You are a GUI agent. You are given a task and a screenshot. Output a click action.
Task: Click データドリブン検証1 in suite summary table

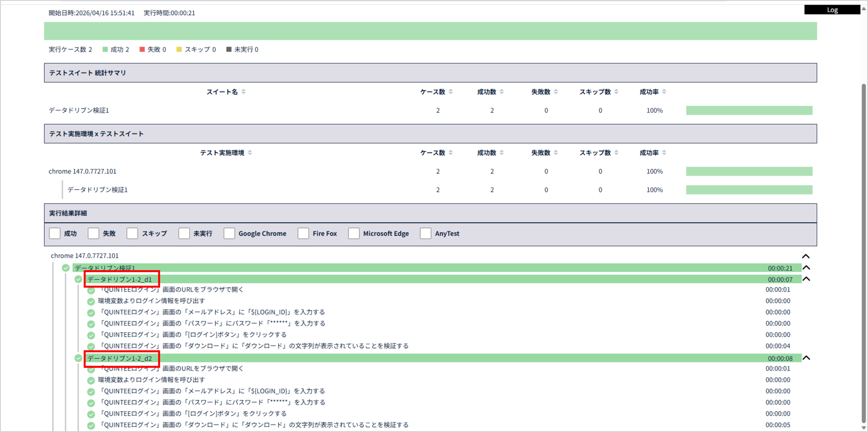[x=79, y=110]
